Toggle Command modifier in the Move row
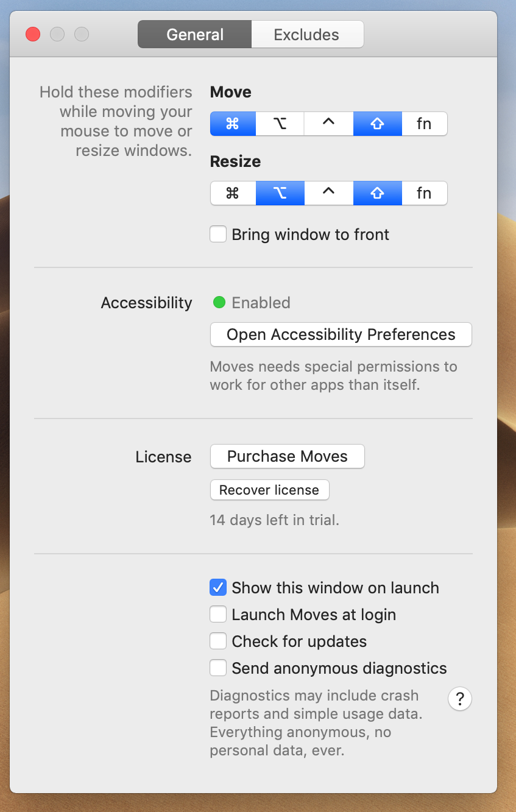Image resolution: width=516 pixels, height=812 pixels. click(233, 124)
